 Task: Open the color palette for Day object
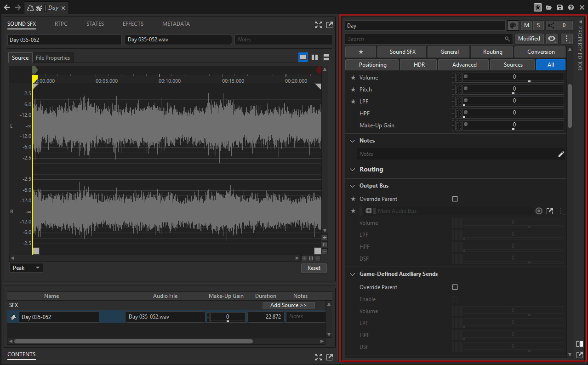[513, 26]
